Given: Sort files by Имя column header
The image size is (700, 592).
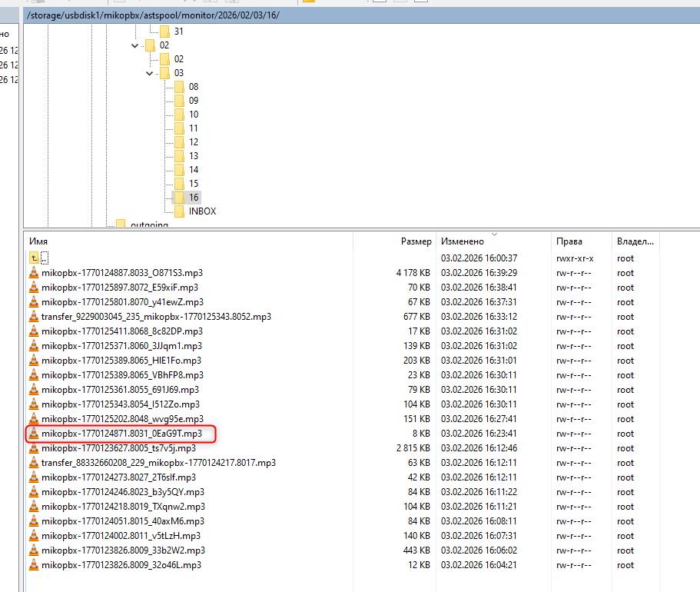Looking at the screenshot, I should click(x=187, y=241).
